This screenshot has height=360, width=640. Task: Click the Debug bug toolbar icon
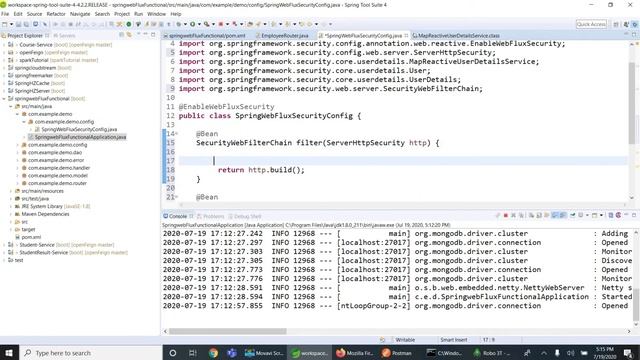pyautogui.click(x=178, y=24)
